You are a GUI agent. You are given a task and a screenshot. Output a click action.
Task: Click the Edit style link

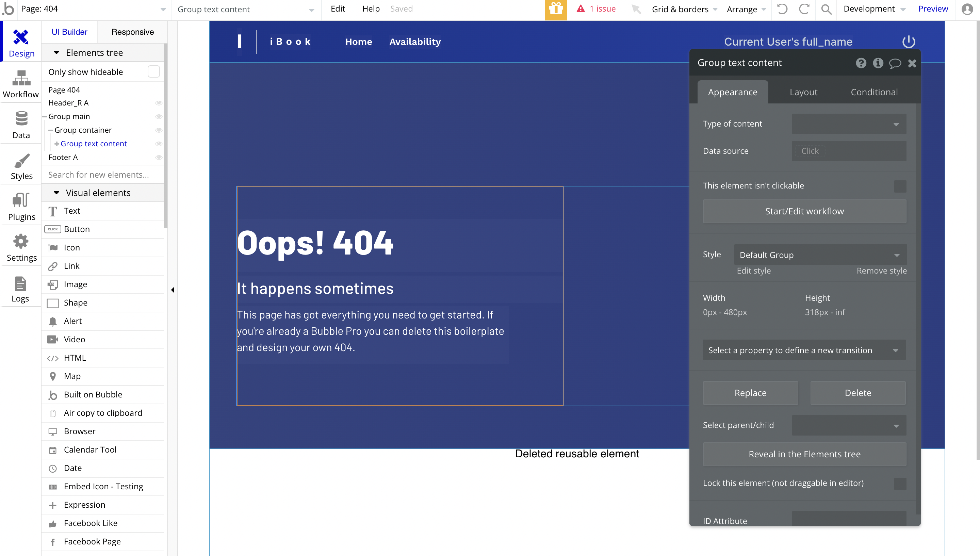(753, 271)
